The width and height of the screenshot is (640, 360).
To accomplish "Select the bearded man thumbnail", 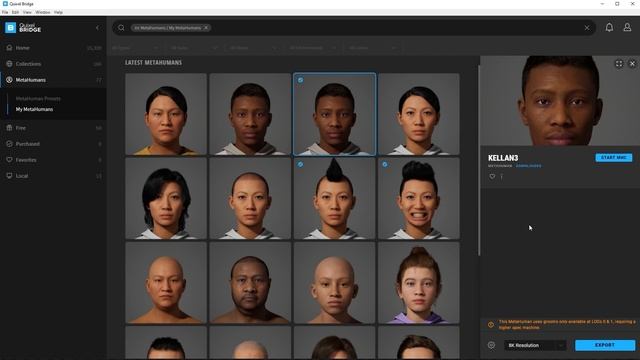I will 250,283.
